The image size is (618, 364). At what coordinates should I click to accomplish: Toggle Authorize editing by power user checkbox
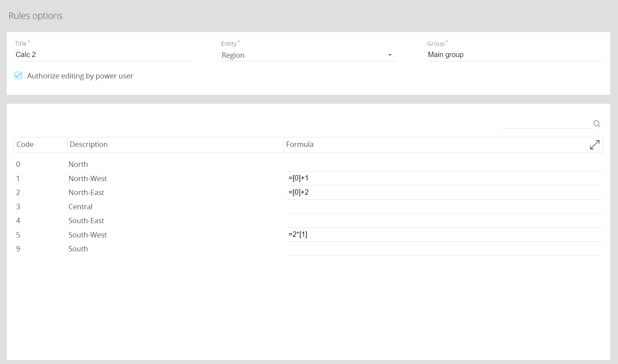point(18,76)
